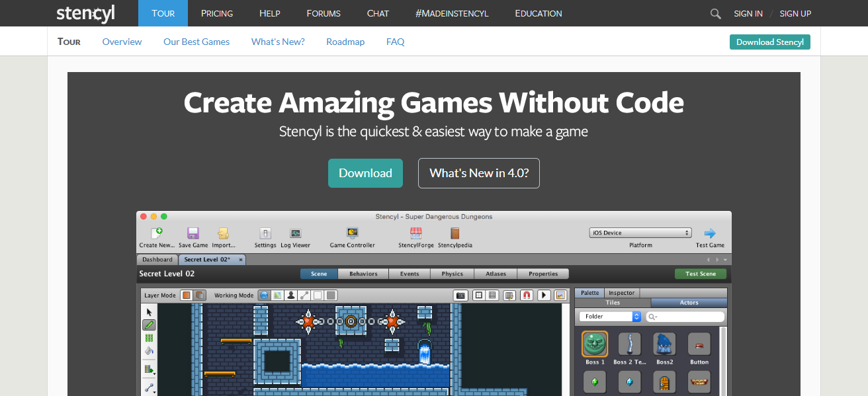Viewport: 868px width, 396px height.
Task: Click the Download Stencyl button
Action: point(770,42)
